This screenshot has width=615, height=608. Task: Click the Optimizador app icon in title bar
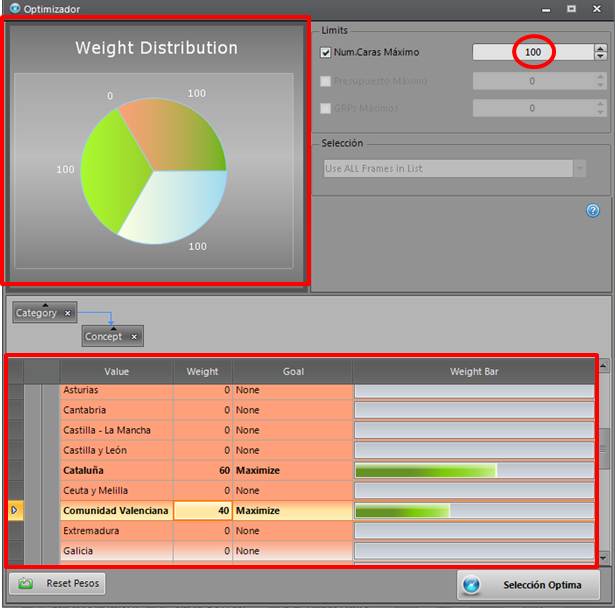click(x=13, y=9)
